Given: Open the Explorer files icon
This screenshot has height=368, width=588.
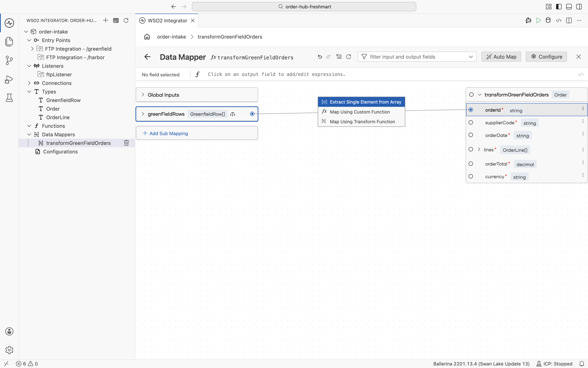Looking at the screenshot, I should tap(9, 42).
